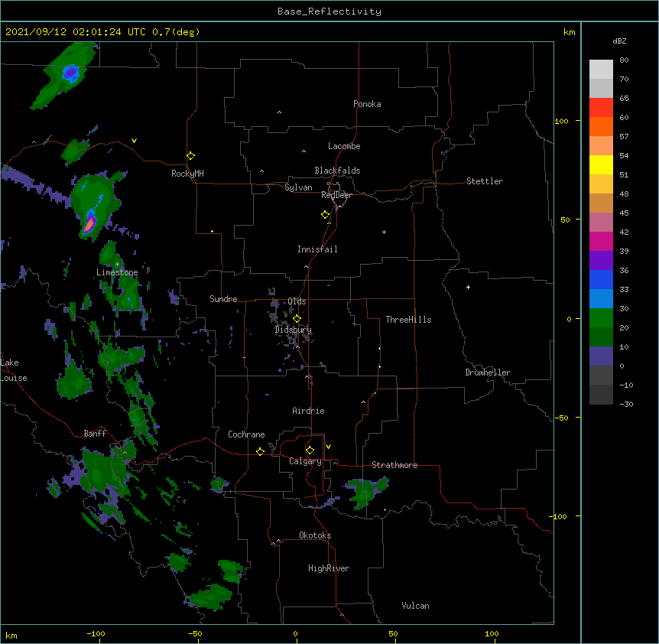Select the Drumheller label
Screen dimensions: 659x644
tap(488, 372)
